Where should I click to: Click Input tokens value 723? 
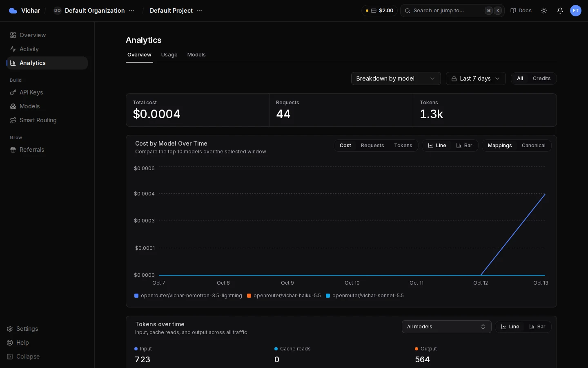pos(143,359)
